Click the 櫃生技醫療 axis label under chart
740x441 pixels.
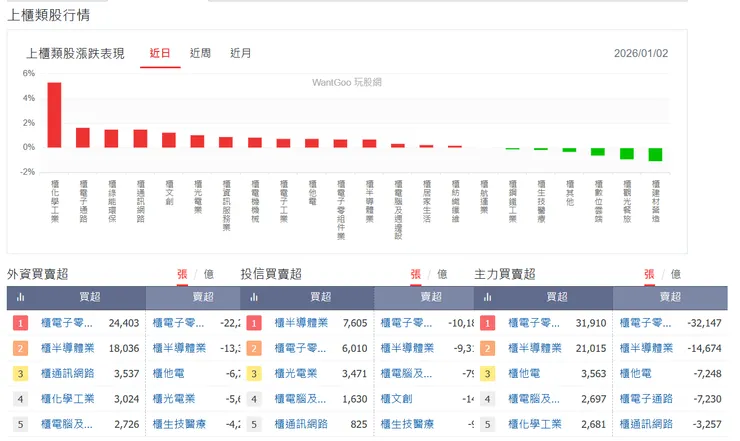(x=541, y=201)
